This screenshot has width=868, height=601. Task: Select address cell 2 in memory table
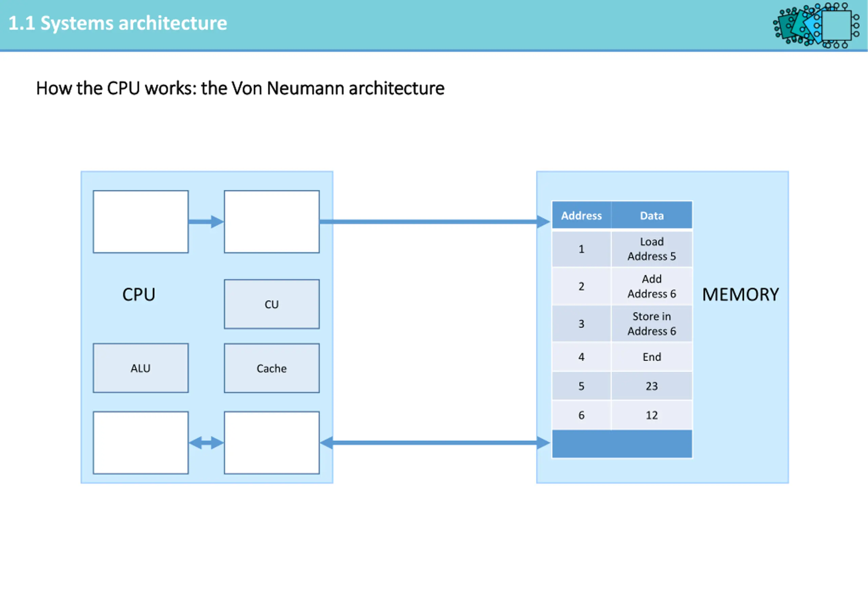[x=581, y=286]
